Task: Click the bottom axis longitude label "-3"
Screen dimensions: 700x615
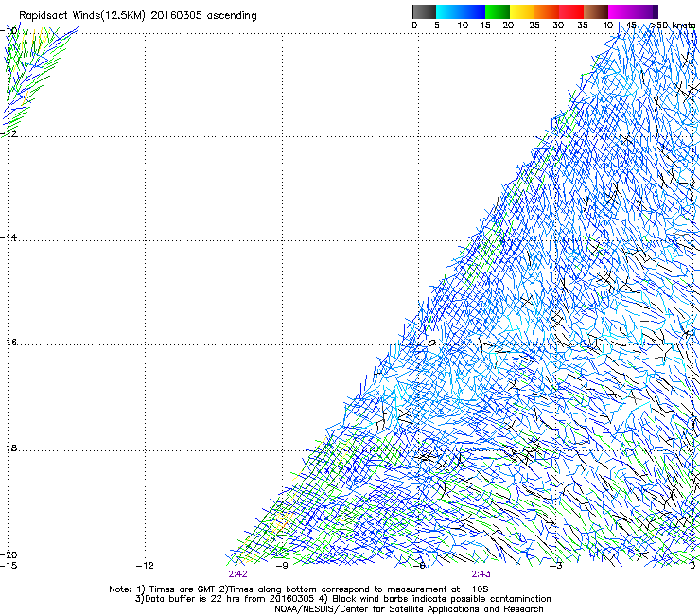Action: [x=556, y=566]
